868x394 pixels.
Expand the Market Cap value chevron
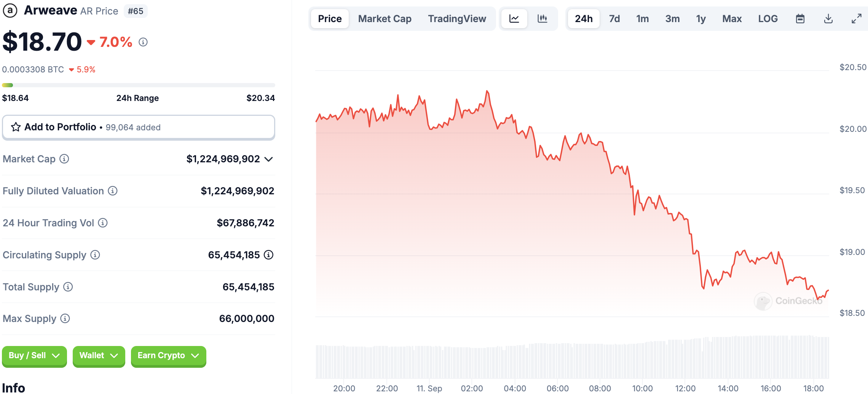coord(268,159)
